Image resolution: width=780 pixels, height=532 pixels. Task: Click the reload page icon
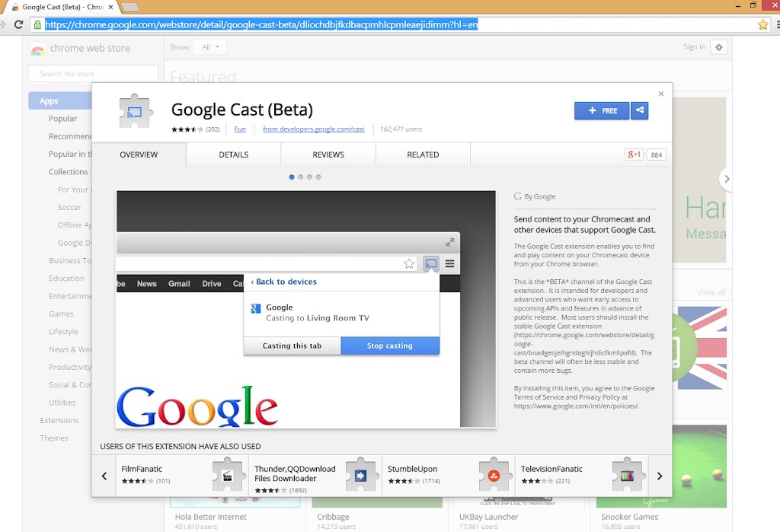click(x=18, y=24)
